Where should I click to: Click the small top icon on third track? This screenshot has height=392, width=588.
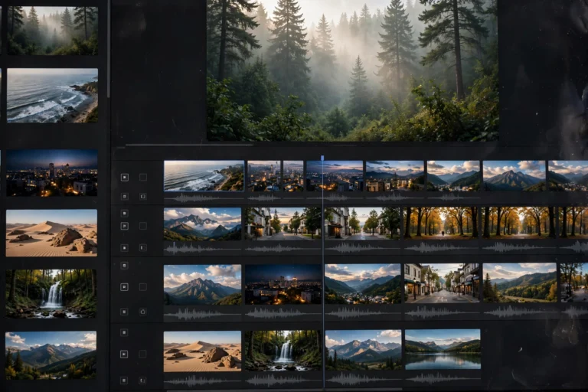pyautogui.click(x=124, y=265)
